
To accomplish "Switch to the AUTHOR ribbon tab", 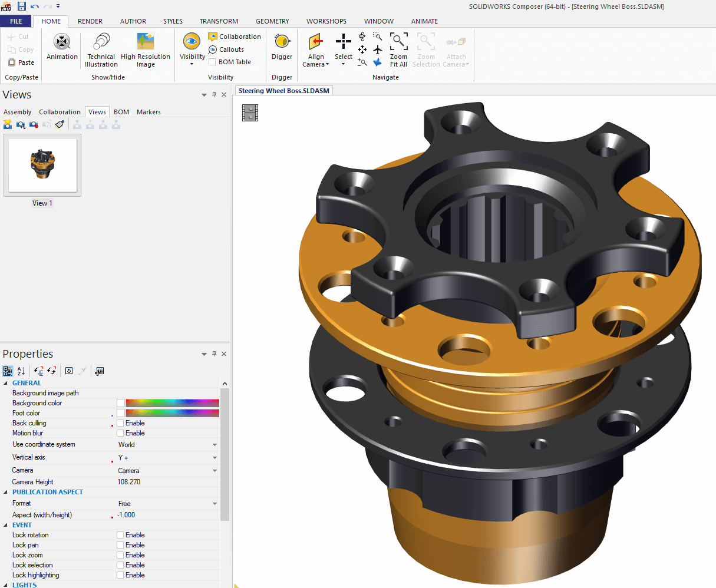I will click(133, 21).
